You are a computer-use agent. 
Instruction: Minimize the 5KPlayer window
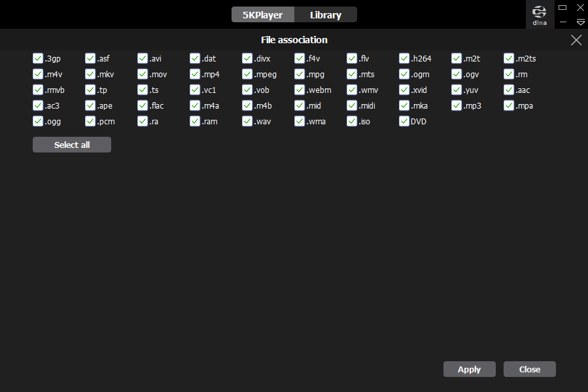(562, 22)
